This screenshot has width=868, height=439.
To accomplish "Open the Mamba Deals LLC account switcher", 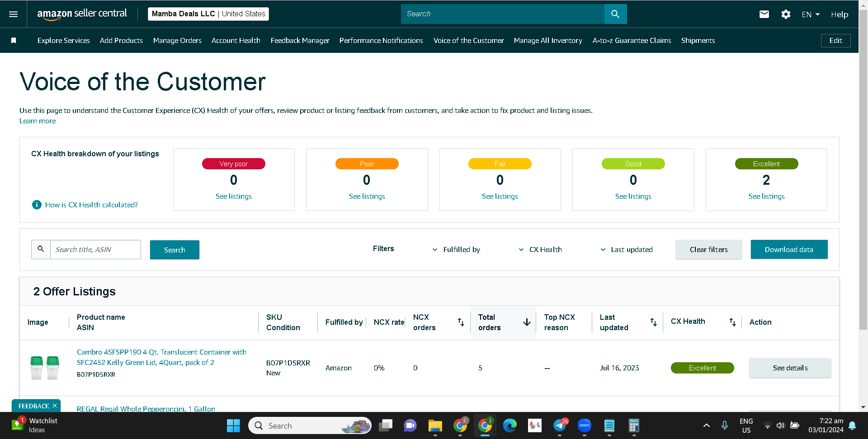I will pos(208,14).
